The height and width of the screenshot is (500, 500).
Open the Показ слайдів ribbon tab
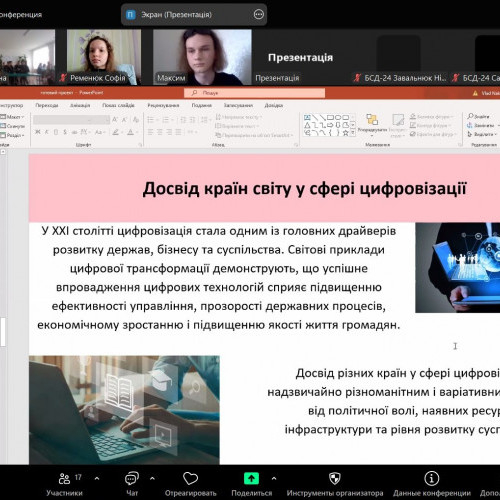[118, 105]
